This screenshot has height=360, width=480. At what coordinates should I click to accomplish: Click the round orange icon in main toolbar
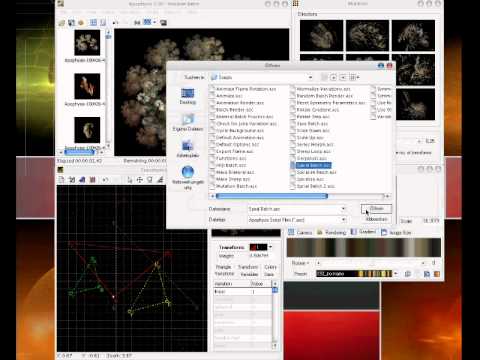81,23
